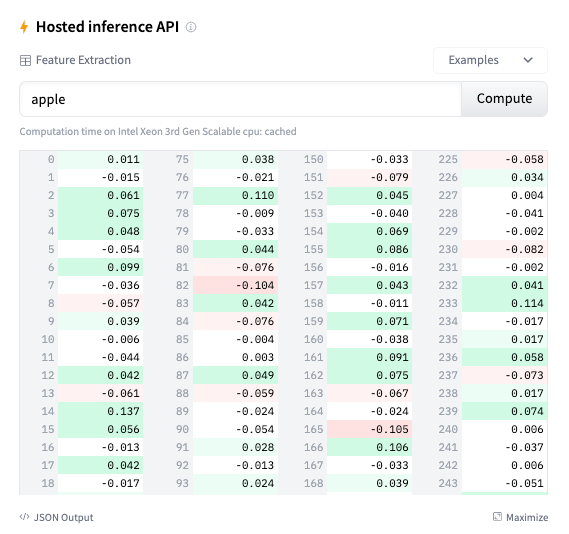Click the info icon beside Hosted inference API
The height and width of the screenshot is (534, 569).
pos(191,27)
